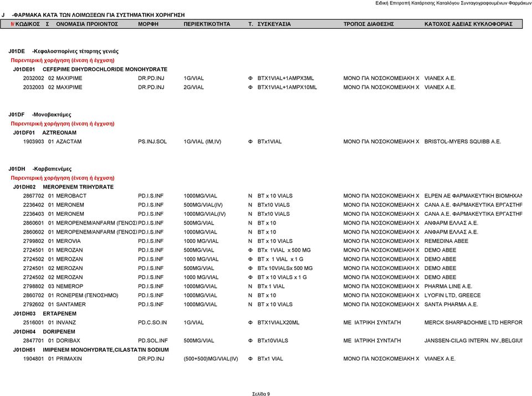Click product name 'DORIBAX'
The image size is (532, 396).
point(68,341)
